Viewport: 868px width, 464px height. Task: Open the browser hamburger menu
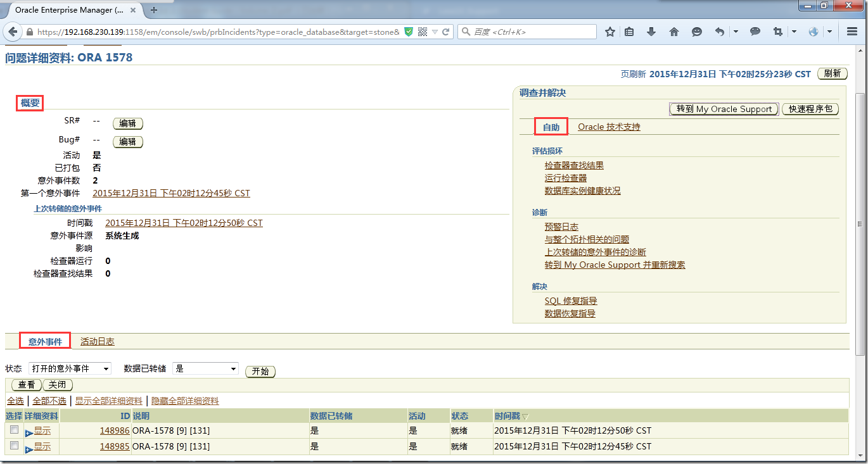[x=852, y=32]
